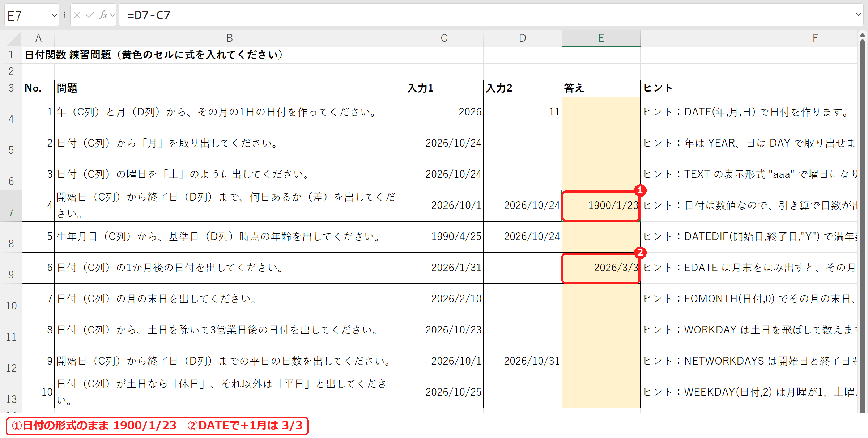This screenshot has height=438, width=868.
Task: Click the cancel (X) formula bar icon
Action: point(77,15)
